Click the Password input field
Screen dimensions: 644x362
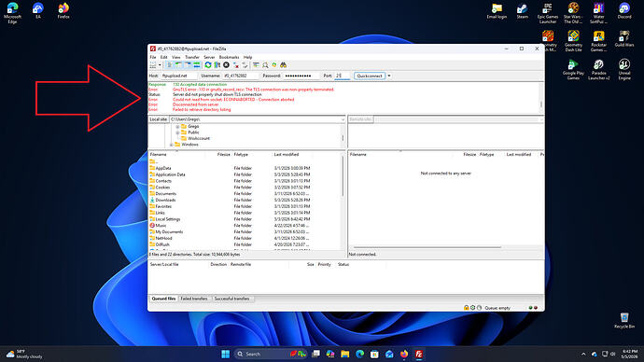tap(301, 76)
